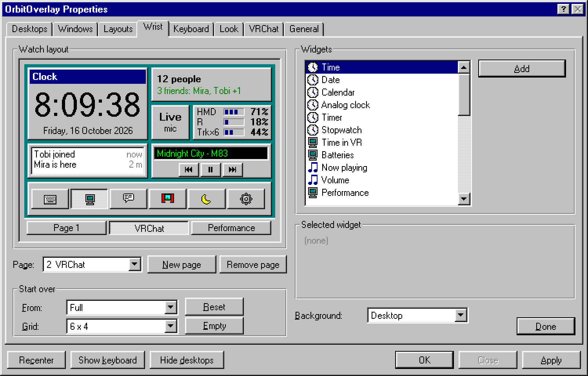Image resolution: width=588 pixels, height=376 pixels.
Task: Switch to the Desktops tab
Action: coord(29,29)
